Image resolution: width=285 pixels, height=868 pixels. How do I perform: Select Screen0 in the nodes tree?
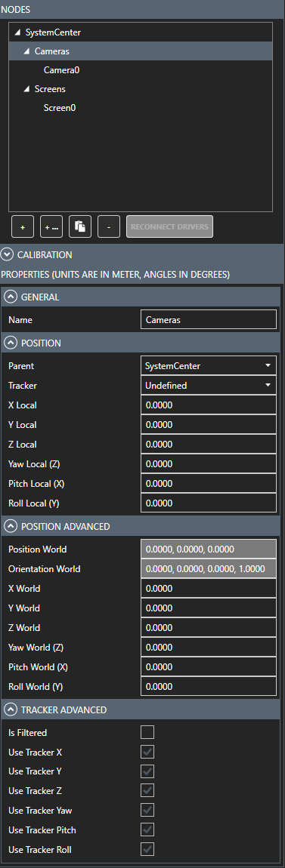tap(59, 108)
